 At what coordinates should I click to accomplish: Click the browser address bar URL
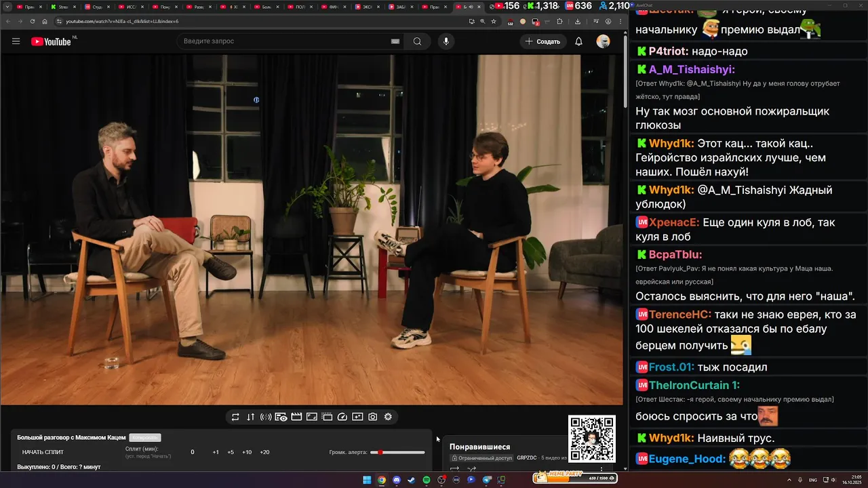pos(122,21)
